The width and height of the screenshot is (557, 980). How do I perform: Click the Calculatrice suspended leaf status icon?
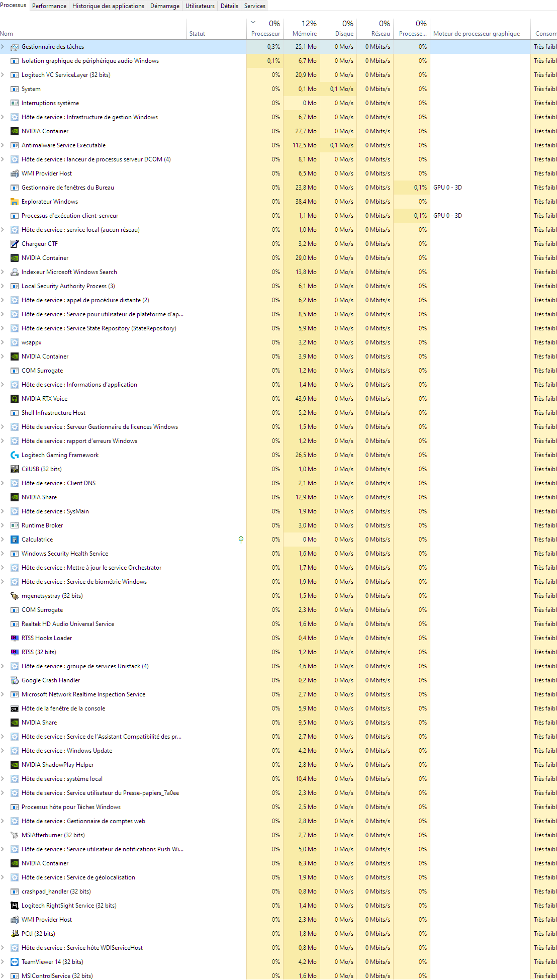[x=241, y=540]
